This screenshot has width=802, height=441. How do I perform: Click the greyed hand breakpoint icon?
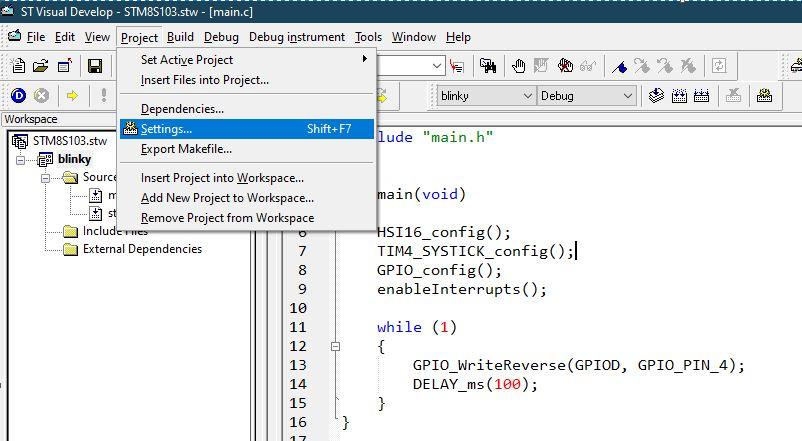tap(541, 66)
